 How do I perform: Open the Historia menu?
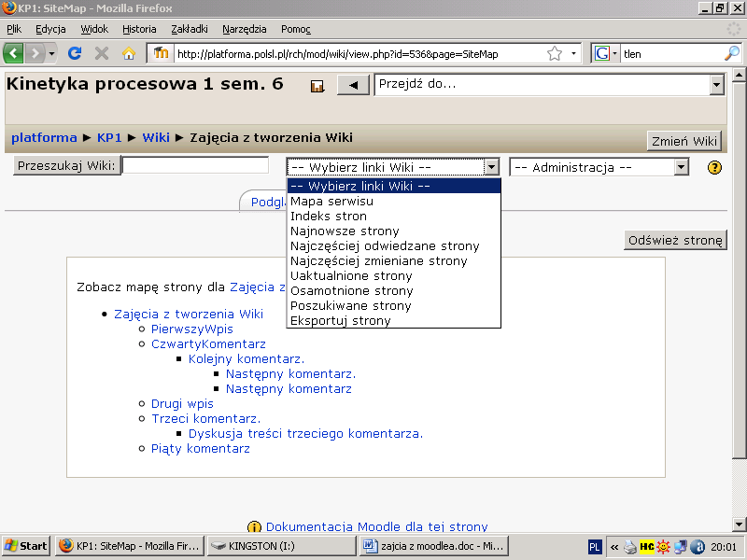coord(139,29)
